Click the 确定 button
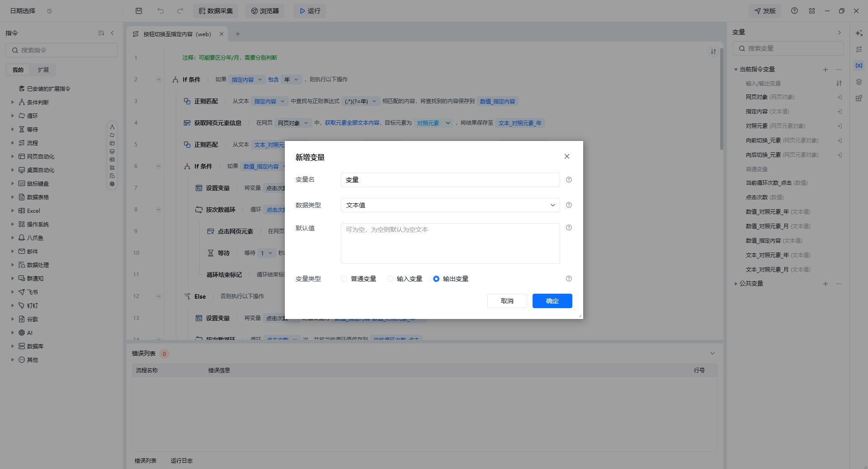Image resolution: width=868 pixels, height=469 pixels. (x=552, y=301)
